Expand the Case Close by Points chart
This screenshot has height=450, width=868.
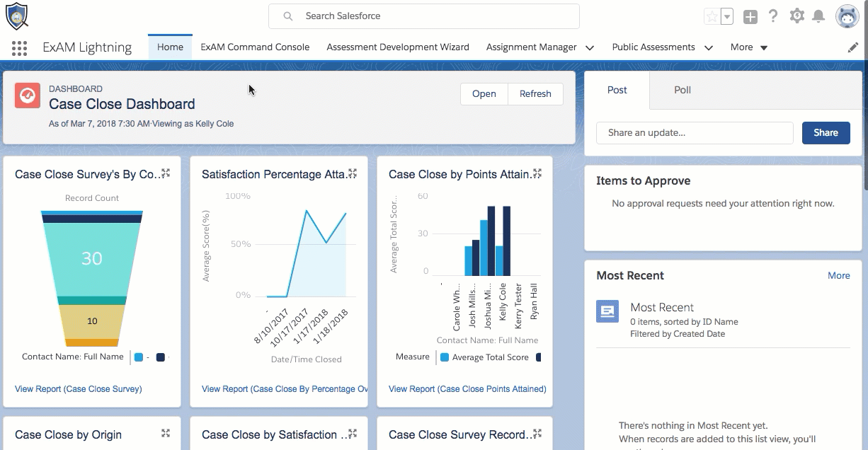(x=537, y=173)
